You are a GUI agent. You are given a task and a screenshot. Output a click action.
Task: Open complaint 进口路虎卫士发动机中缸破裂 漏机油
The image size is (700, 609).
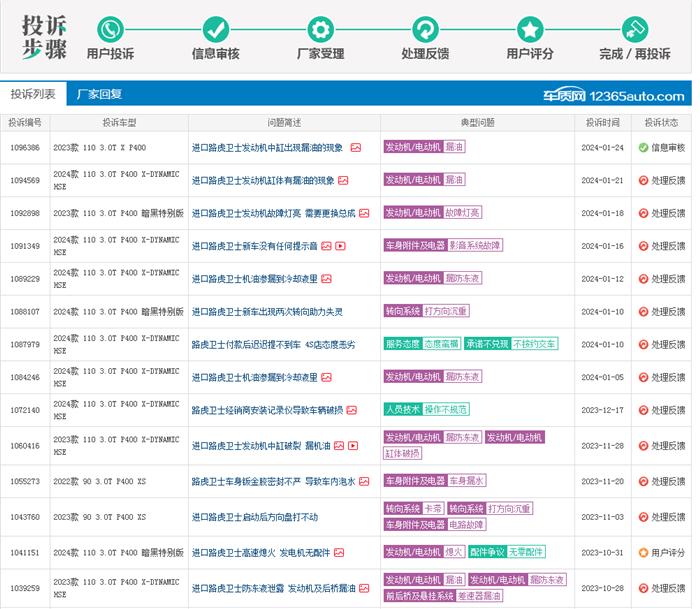point(261,446)
